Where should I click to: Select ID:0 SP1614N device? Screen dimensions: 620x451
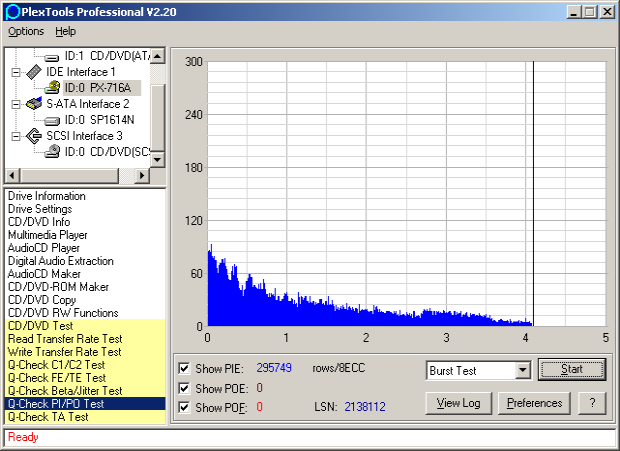tap(99, 120)
